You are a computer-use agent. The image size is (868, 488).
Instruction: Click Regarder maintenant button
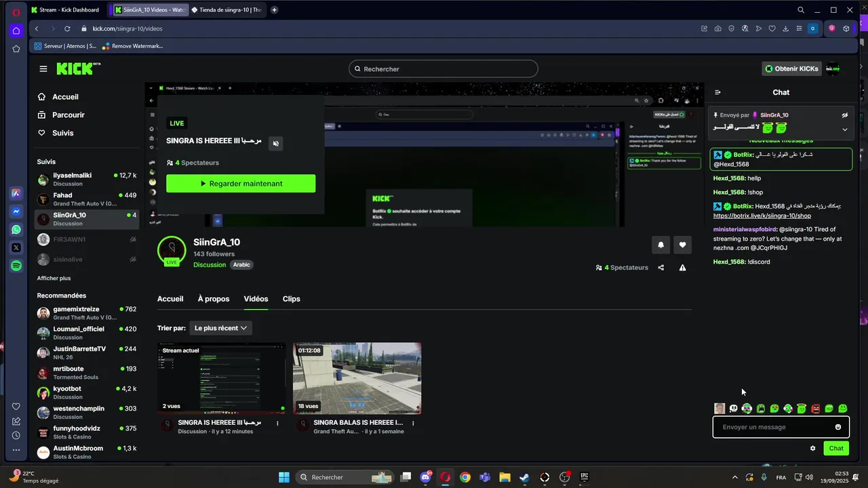click(241, 184)
